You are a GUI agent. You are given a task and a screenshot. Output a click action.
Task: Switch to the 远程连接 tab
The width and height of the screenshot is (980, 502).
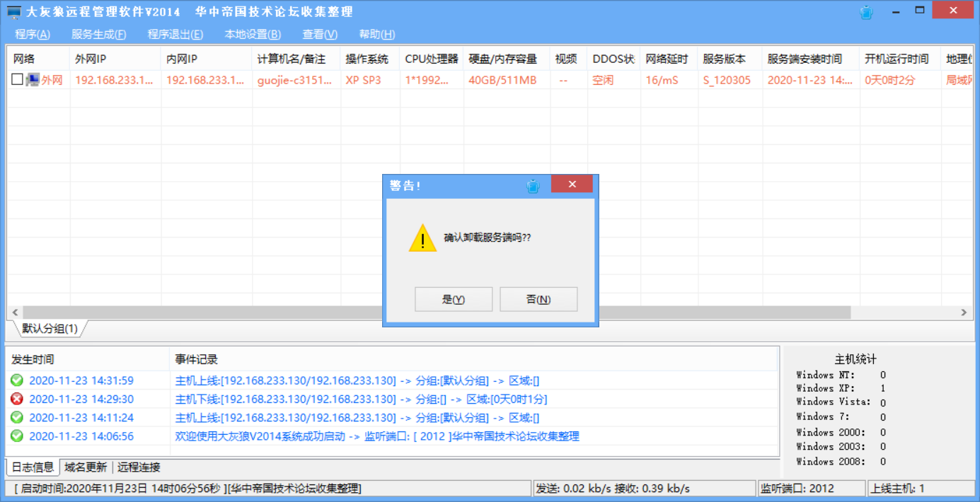click(x=139, y=467)
